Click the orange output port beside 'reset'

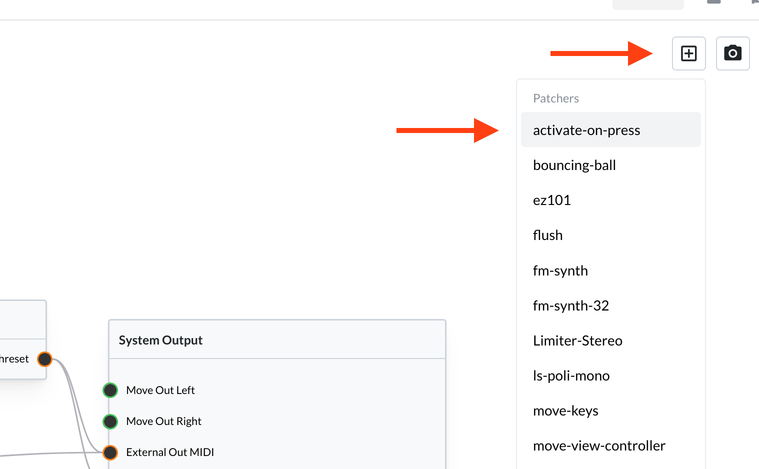point(45,359)
